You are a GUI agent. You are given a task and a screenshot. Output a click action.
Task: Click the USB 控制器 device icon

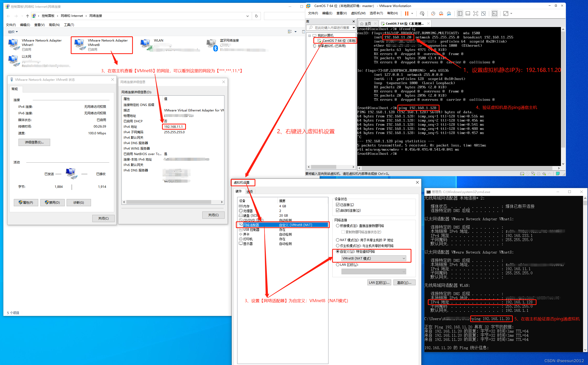tap(241, 230)
